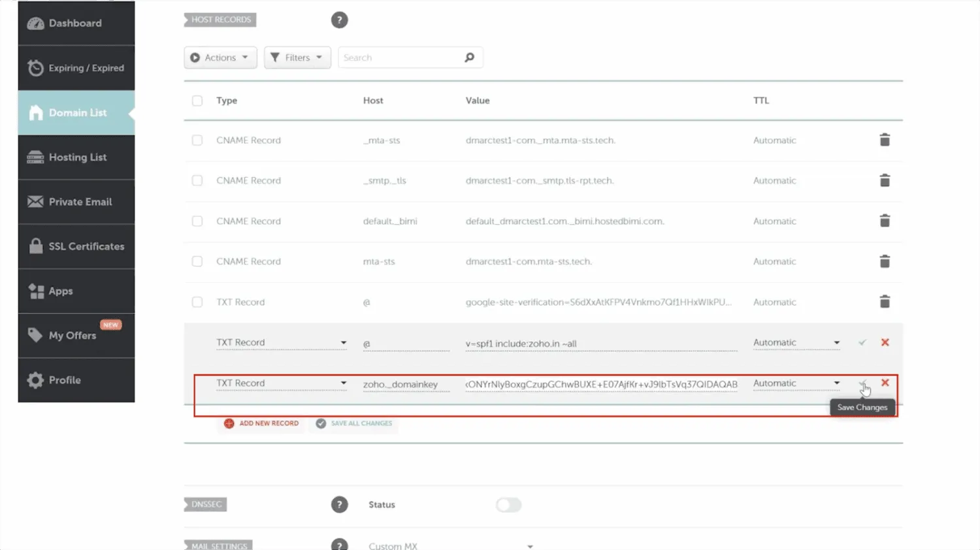Screen dimensions: 980x550
Task: Save changes for zoho._domainkey record
Action: click(862, 383)
